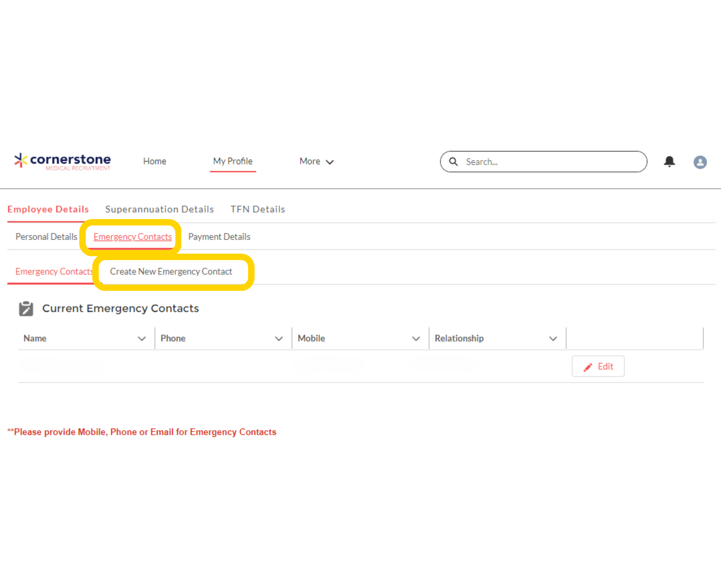Image resolution: width=721 pixels, height=588 pixels.
Task: Open the Relationship column dropdown chevron
Action: [x=553, y=338]
